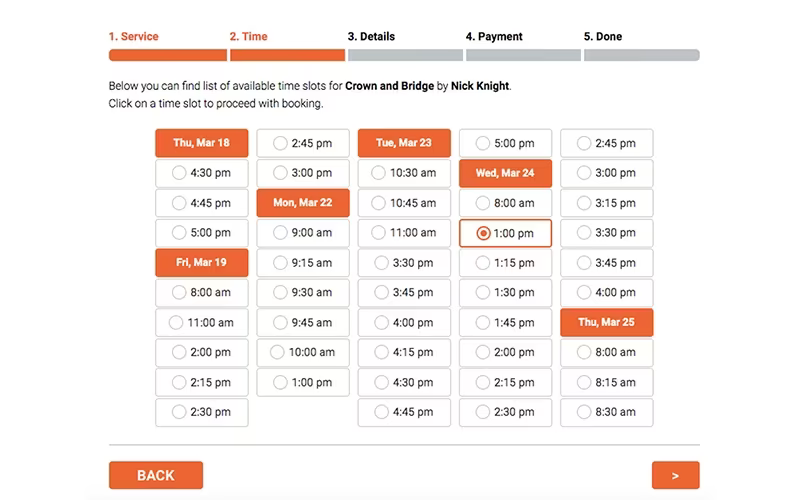Open the 3. Details step label
This screenshot has height=500, width=800.
point(371,36)
